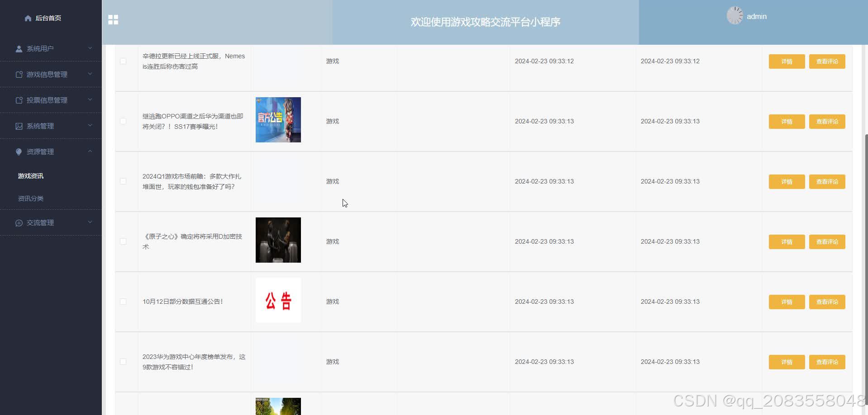
Task: Open the 系统用户 menu item
Action: coord(51,48)
